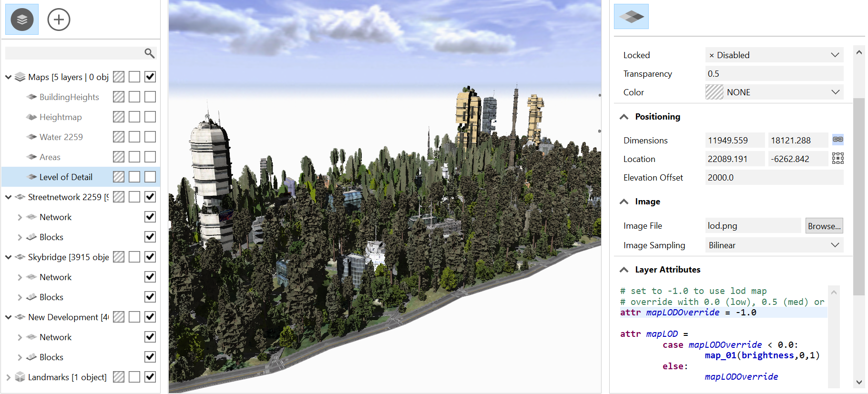
Task: Click hatched color icon beside BuildingHeights layer
Action: point(119,97)
